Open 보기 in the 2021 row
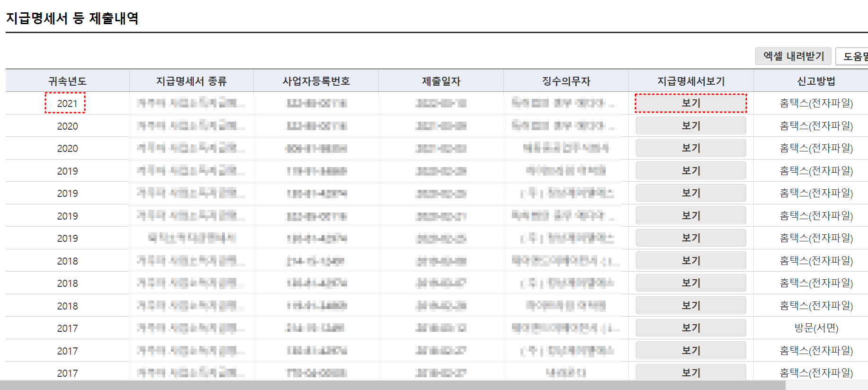Screen dimensions: 868x390 tap(691, 103)
